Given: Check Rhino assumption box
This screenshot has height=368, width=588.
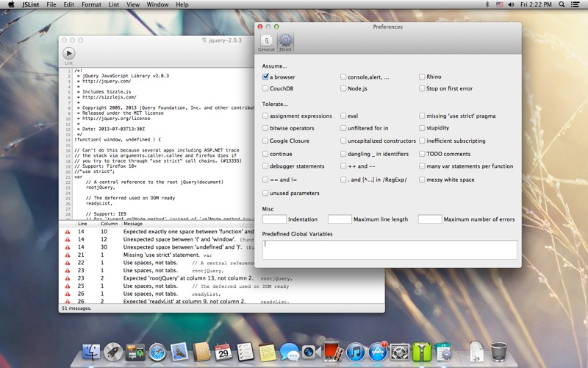Looking at the screenshot, I should [422, 77].
